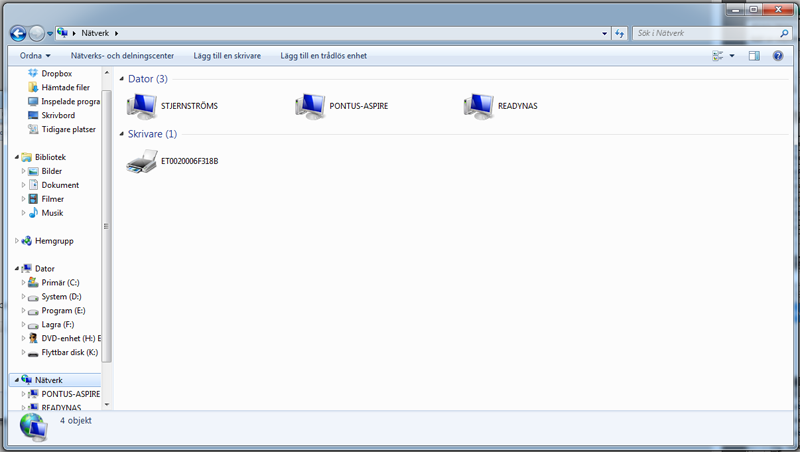Expand the Primär (C:) drive

(23, 282)
